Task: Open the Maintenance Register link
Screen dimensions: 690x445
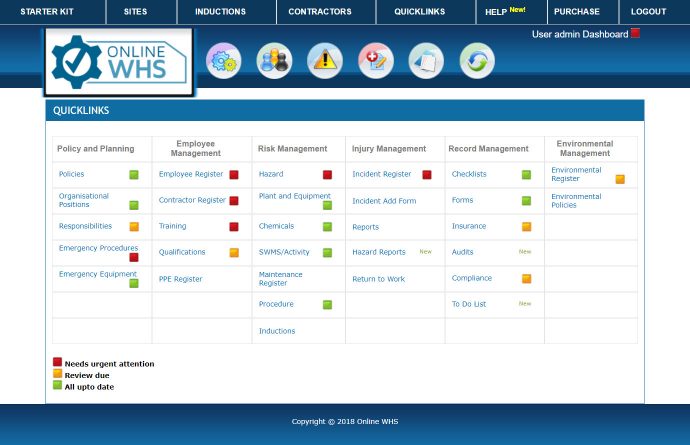Action: [x=280, y=279]
